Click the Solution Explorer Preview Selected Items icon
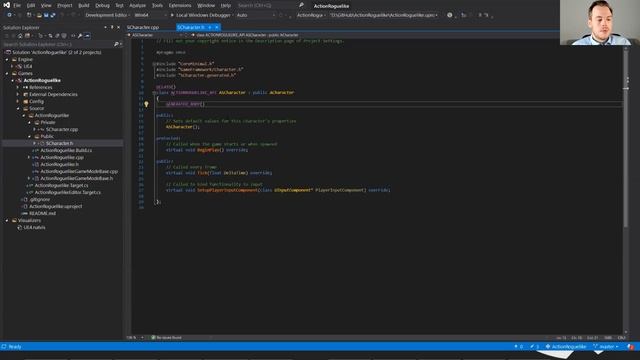Screen dimensions: 640x360 (87, 36)
